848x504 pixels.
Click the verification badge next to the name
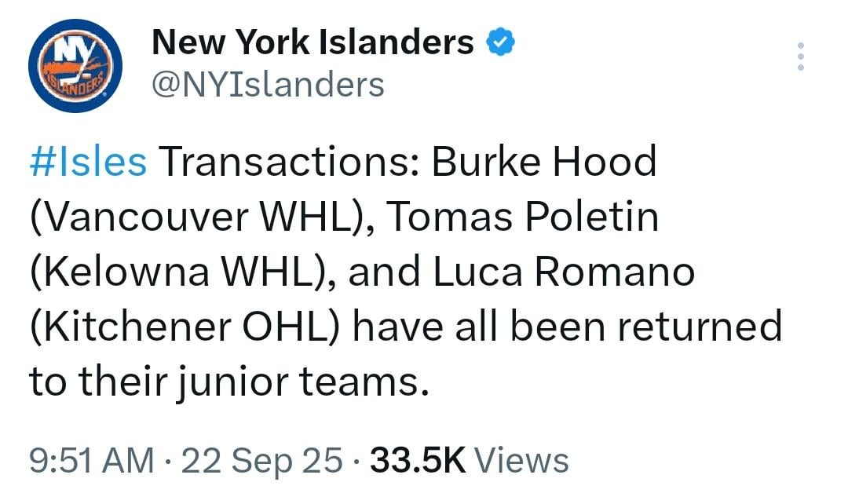[502, 42]
